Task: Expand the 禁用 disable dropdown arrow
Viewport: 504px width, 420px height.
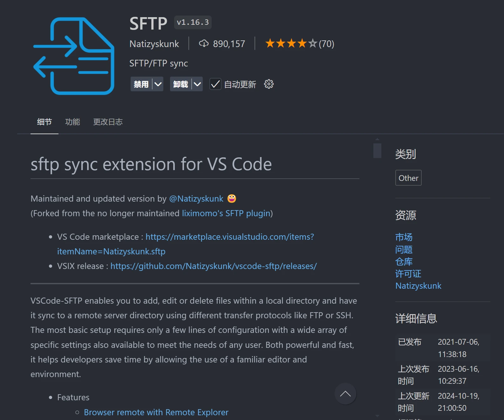Action: tap(158, 84)
